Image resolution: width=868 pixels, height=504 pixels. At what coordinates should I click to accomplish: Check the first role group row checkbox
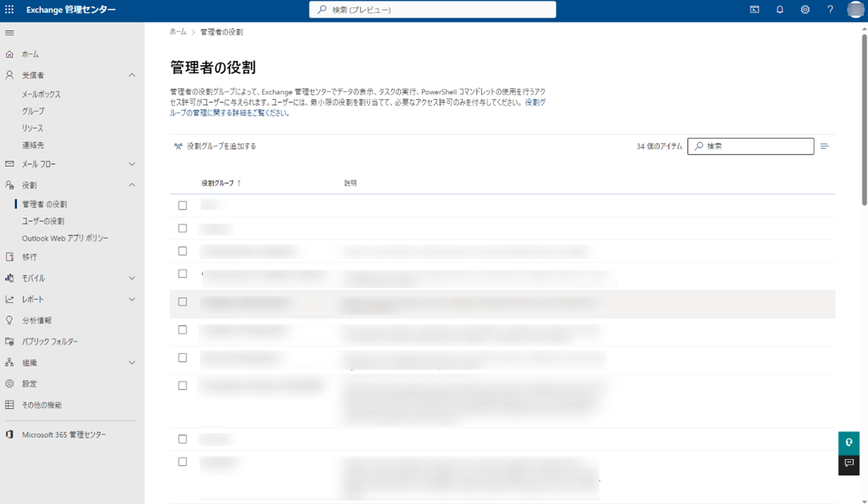(182, 205)
